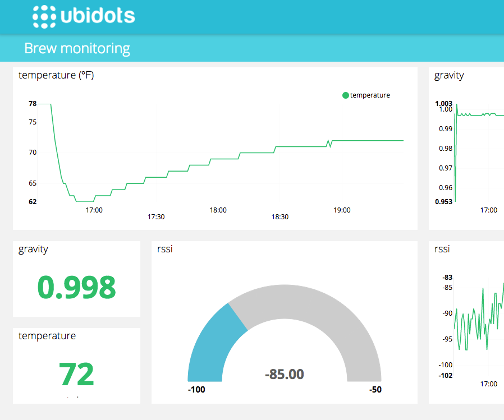Click the green temperature legend dot
This screenshot has height=420, width=504.
[346, 95]
